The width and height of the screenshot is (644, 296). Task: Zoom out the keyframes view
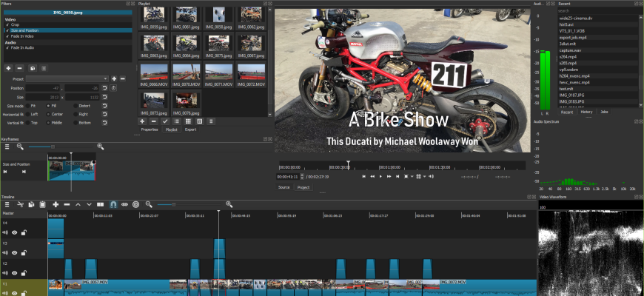tap(20, 147)
